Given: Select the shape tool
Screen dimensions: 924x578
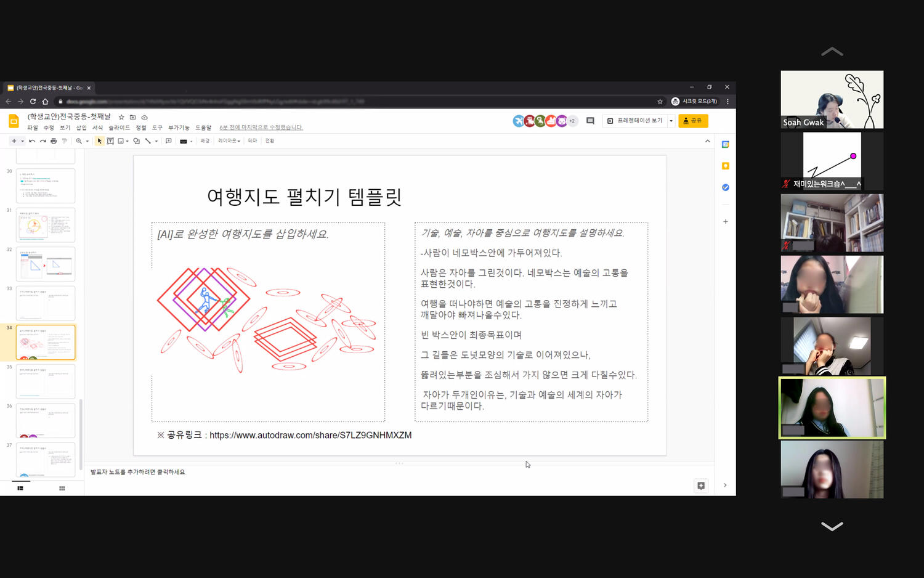Looking at the screenshot, I should 137,141.
